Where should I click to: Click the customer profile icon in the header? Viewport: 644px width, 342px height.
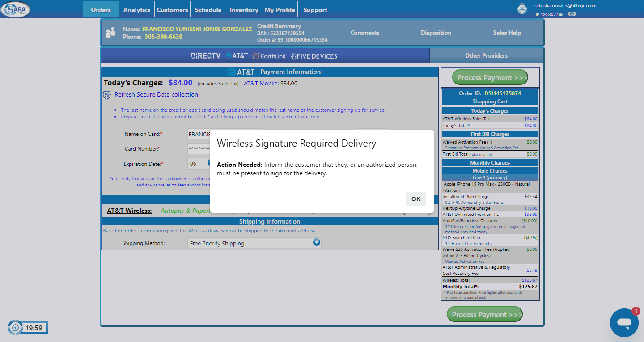110,32
